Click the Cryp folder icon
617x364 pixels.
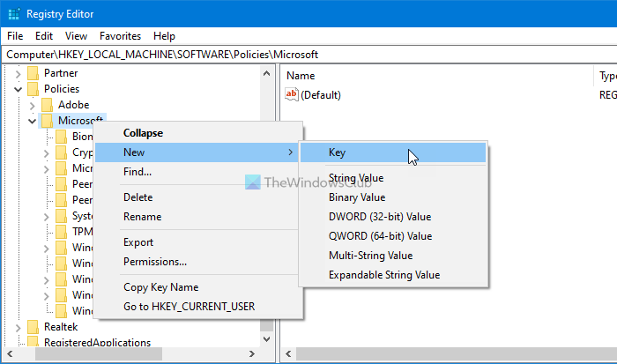coord(62,152)
